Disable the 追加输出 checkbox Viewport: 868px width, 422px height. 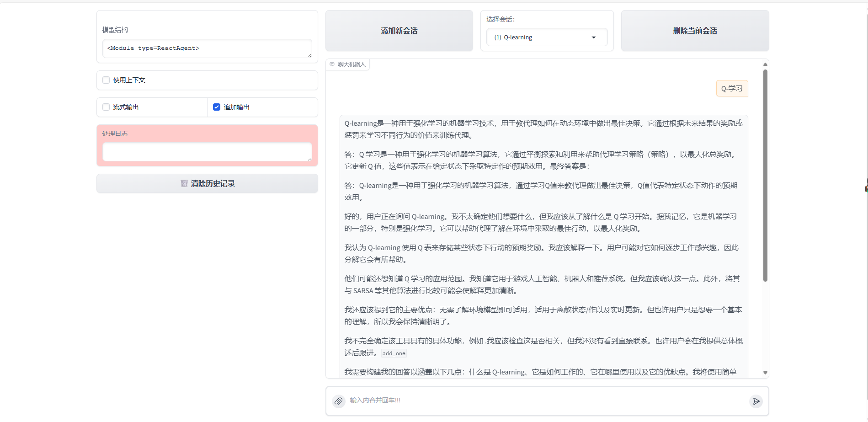216,107
